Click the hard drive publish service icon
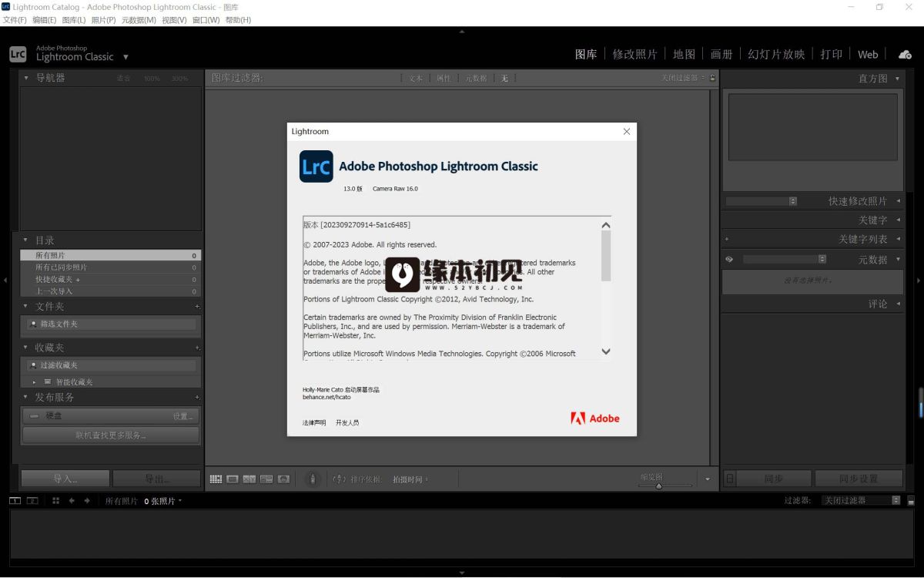Screen dimensions: 924x578 click(x=34, y=416)
